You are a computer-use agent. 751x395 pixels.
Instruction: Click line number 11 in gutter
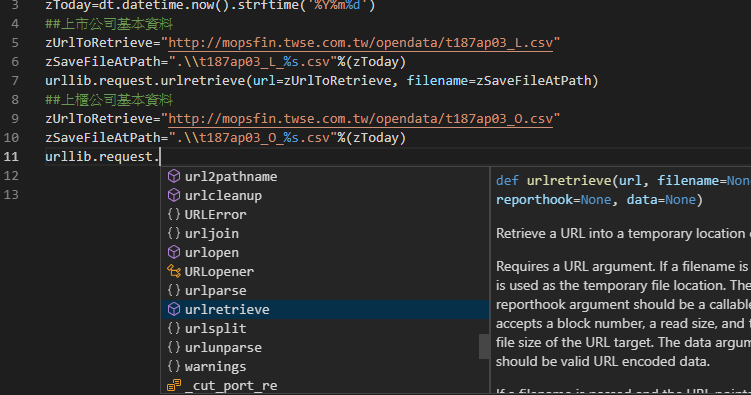[11, 157]
